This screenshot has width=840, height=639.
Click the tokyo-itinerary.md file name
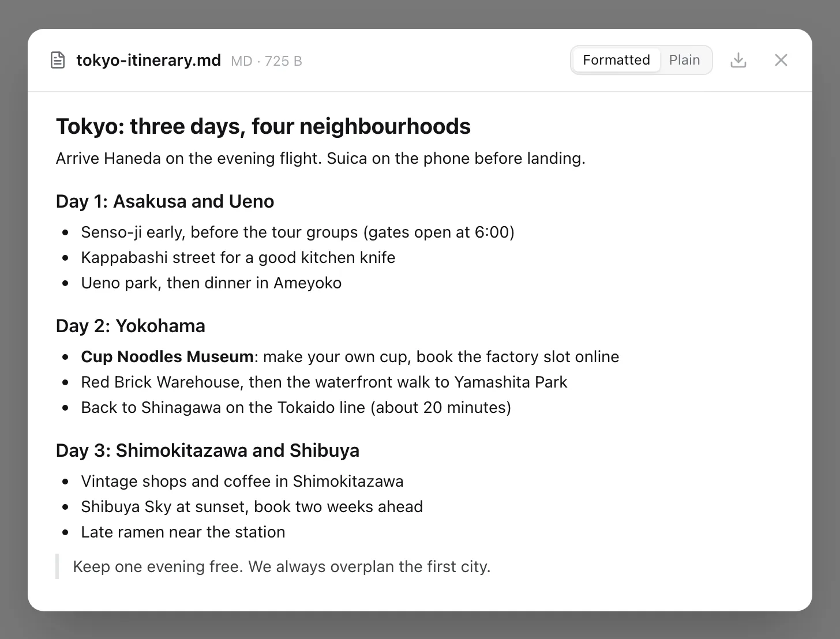(149, 61)
